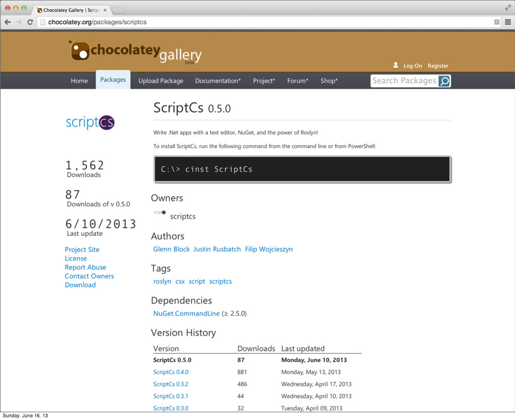Click the address bar extension icon

coord(497,22)
